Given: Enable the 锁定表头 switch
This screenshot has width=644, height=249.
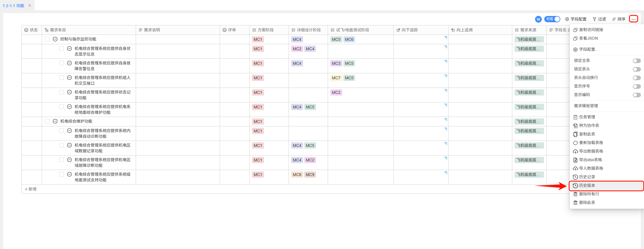Looking at the screenshot, I should (637, 69).
